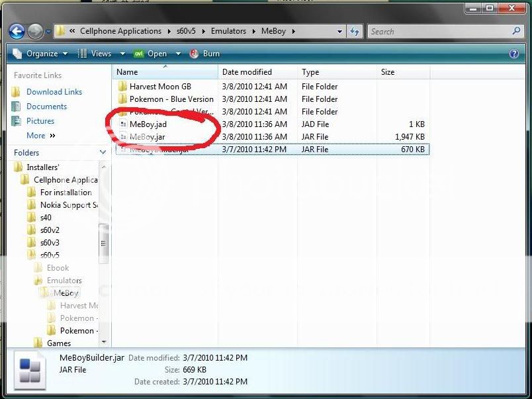Select the MeBoy.jad file
Screen dimensions: 532x399
pyautogui.click(x=148, y=124)
